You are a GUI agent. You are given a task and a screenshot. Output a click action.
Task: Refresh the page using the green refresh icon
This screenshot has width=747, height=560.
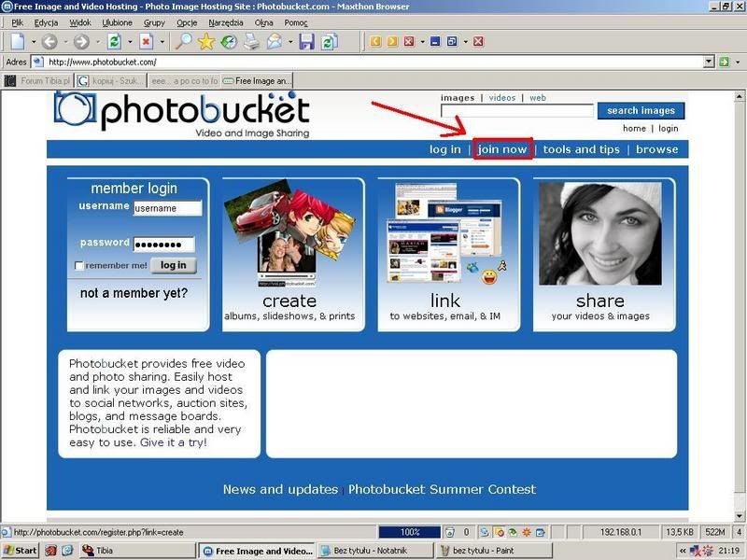[x=114, y=41]
